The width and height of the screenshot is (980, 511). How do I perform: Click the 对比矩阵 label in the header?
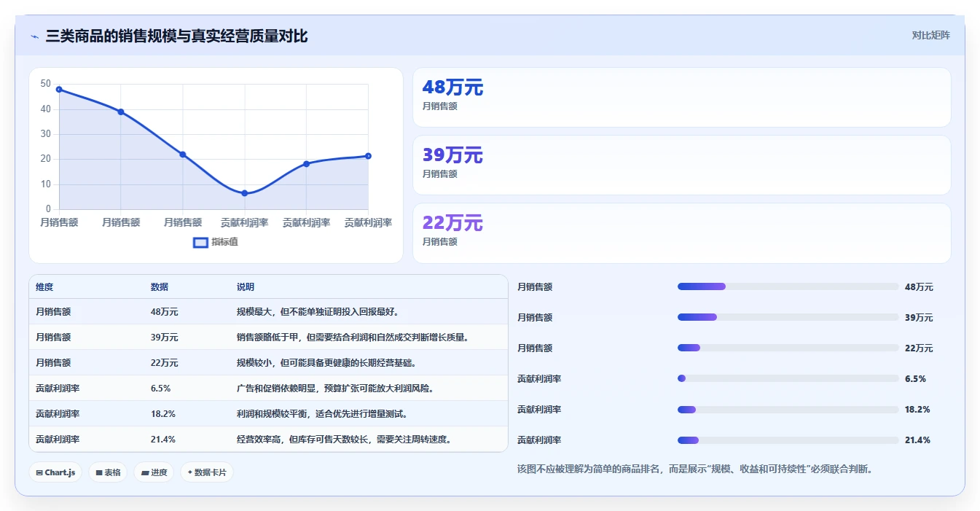tap(930, 35)
